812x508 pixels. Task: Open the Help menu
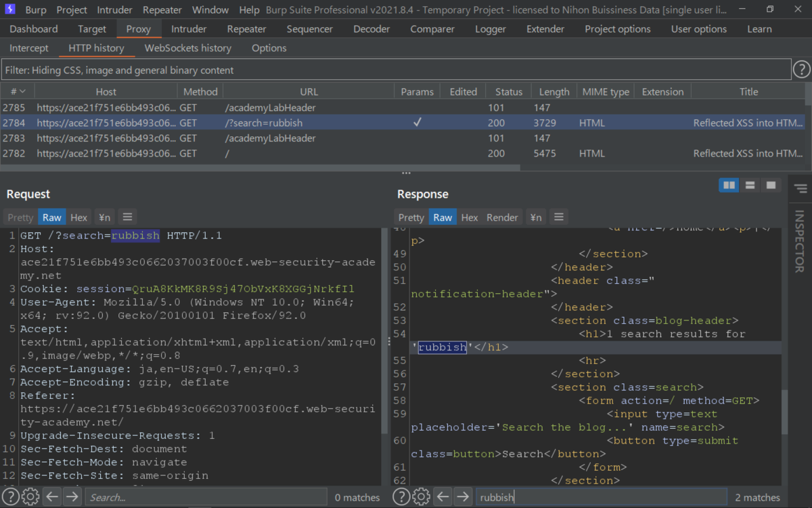pos(249,10)
